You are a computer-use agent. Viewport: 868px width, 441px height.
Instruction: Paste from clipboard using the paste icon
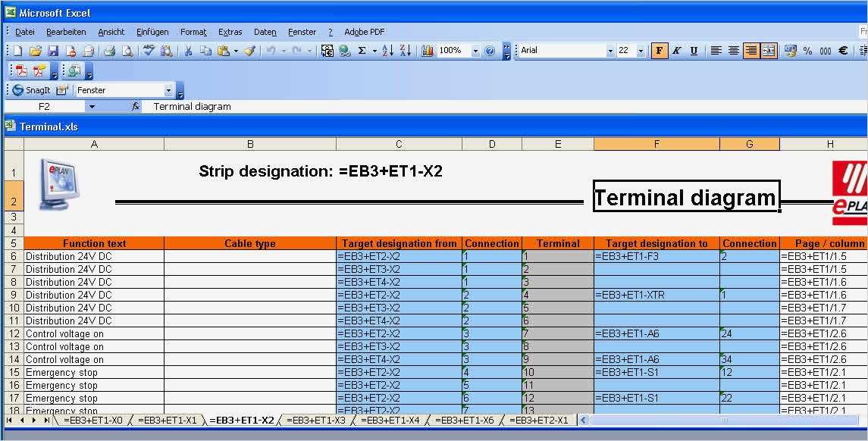pyautogui.click(x=223, y=51)
